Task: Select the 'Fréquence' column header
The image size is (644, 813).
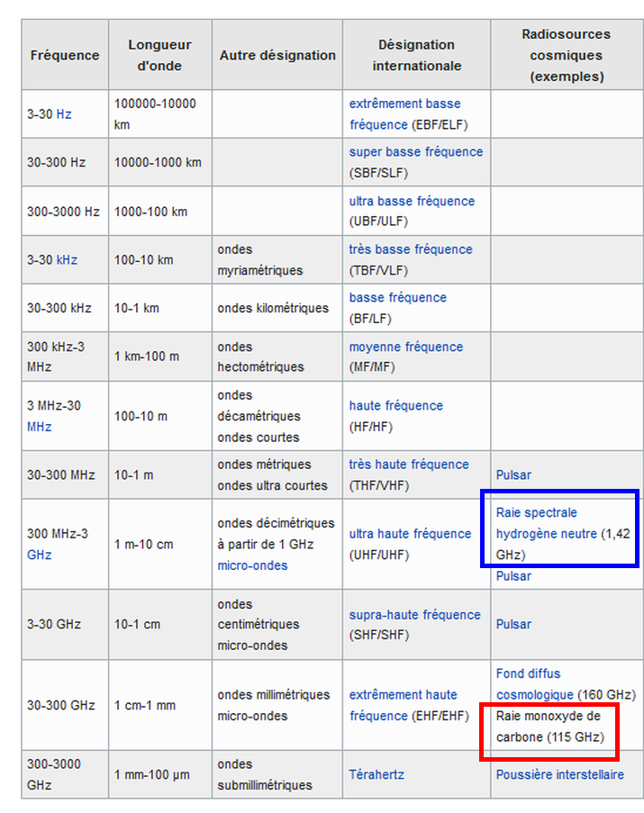Action: pyautogui.click(x=65, y=55)
